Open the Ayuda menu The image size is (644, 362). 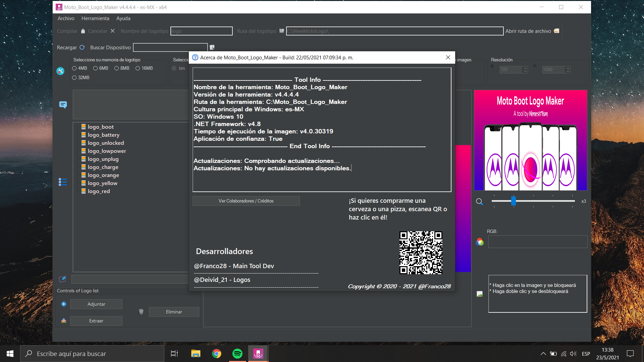coord(123,18)
